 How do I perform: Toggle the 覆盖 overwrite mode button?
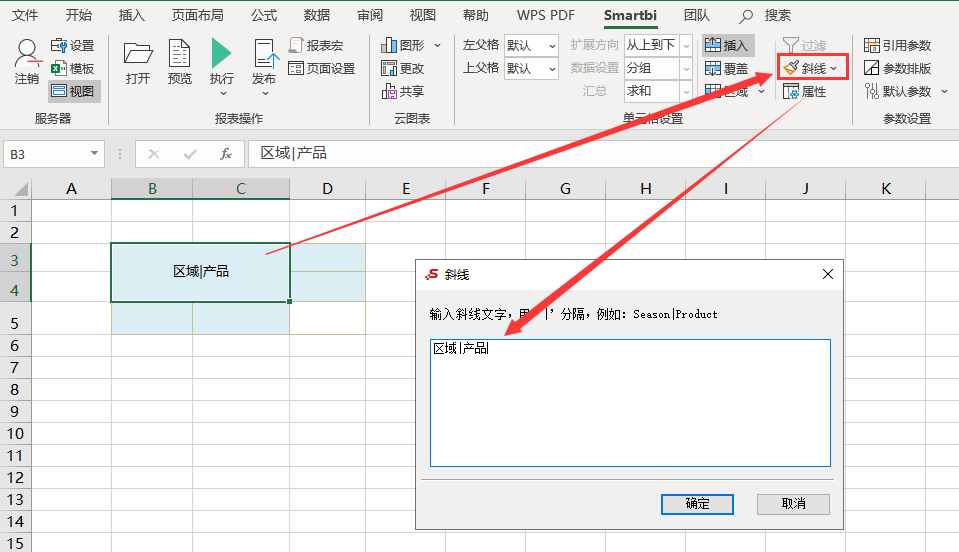(727, 68)
